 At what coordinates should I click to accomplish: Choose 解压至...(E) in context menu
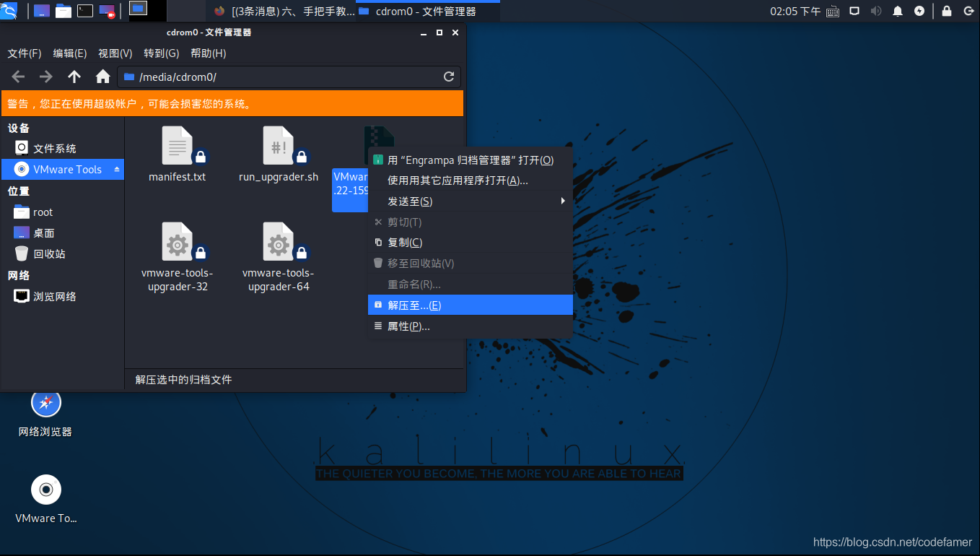(471, 305)
